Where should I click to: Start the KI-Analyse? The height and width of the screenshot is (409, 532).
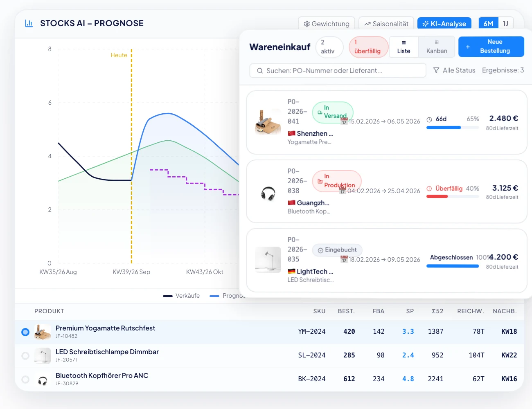click(x=444, y=24)
